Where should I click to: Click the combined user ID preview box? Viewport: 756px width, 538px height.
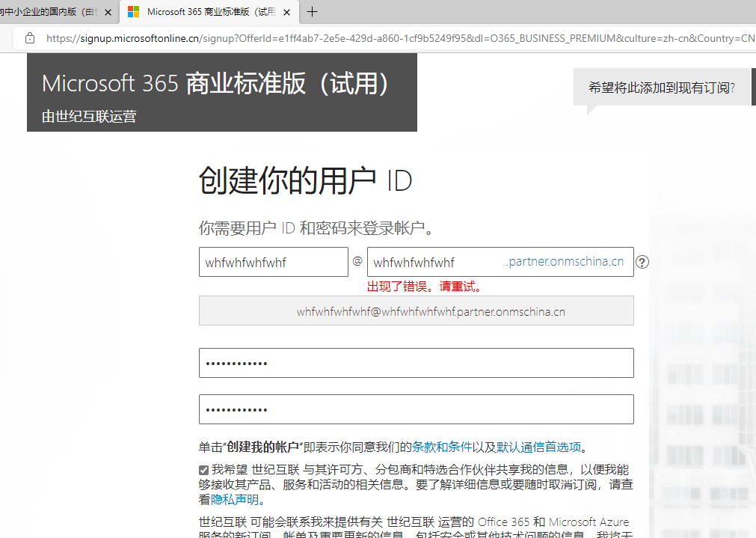416,311
